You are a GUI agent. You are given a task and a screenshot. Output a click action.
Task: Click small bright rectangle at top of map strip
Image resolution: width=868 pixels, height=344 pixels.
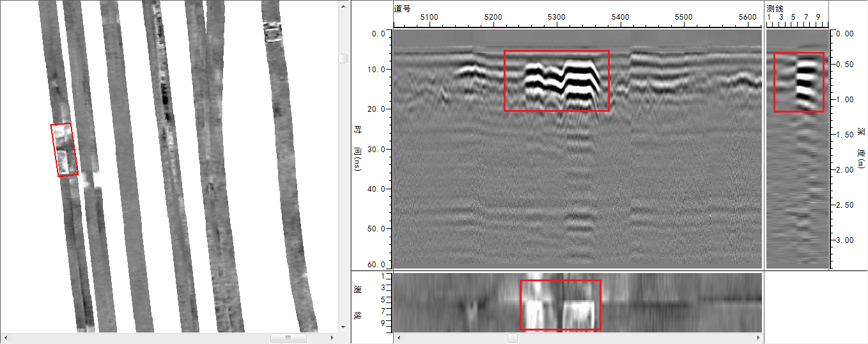(272, 31)
